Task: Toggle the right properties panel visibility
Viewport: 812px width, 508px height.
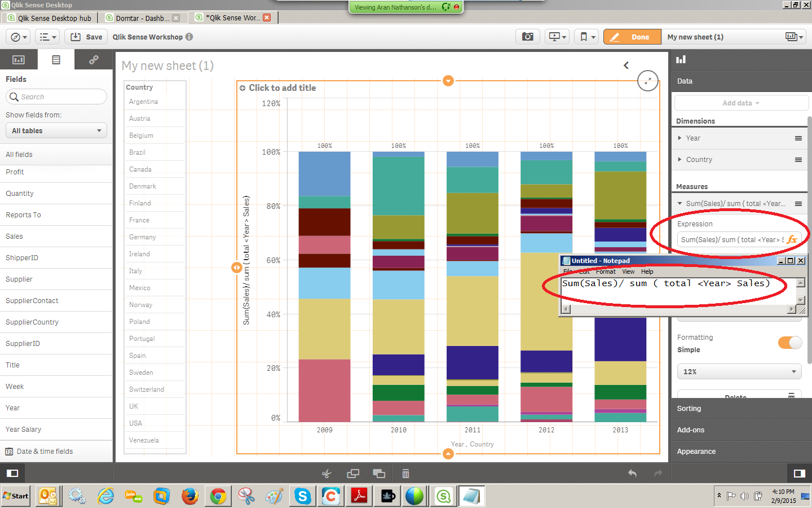Action: [x=799, y=473]
